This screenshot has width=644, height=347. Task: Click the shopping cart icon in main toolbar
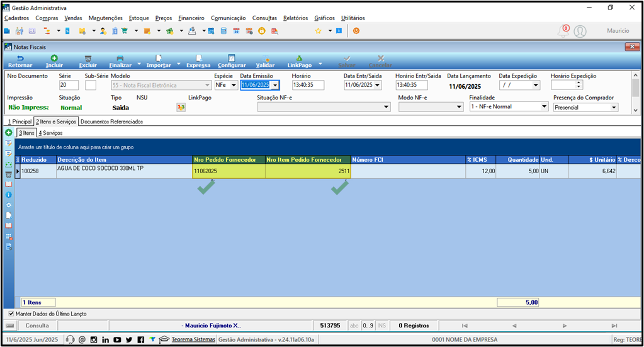[x=125, y=31]
